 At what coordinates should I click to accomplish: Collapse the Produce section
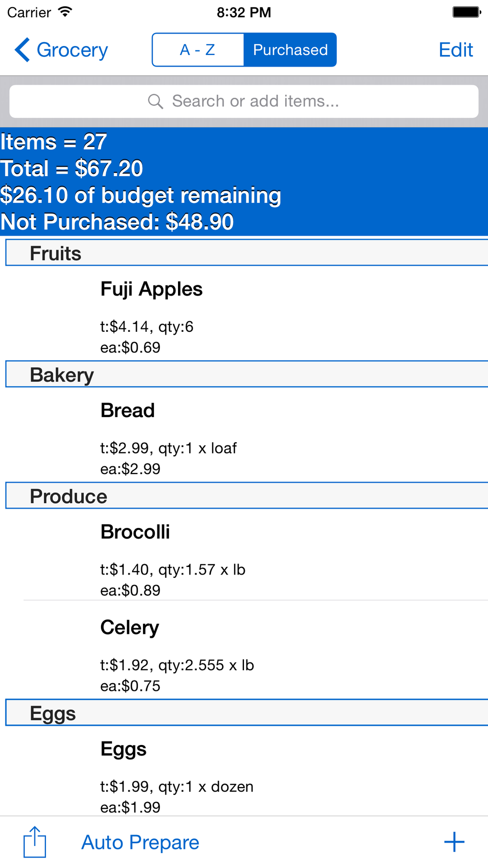point(68,496)
